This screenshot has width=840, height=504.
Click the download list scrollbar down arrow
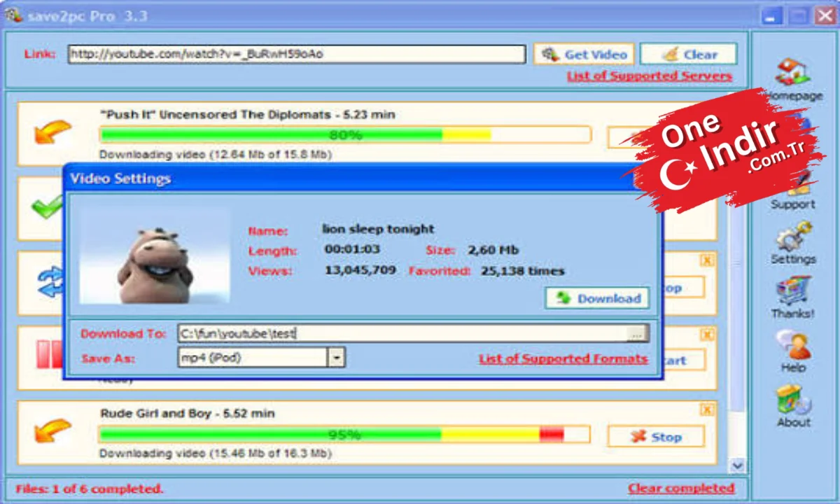(736, 465)
